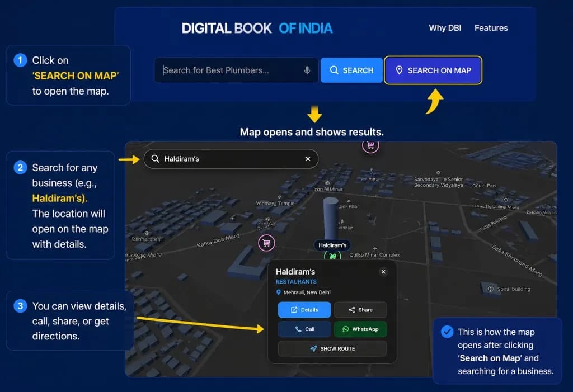Click the 3D Qutab Minar tower on map
Viewport: 573px width, 392px height.
pos(330,218)
